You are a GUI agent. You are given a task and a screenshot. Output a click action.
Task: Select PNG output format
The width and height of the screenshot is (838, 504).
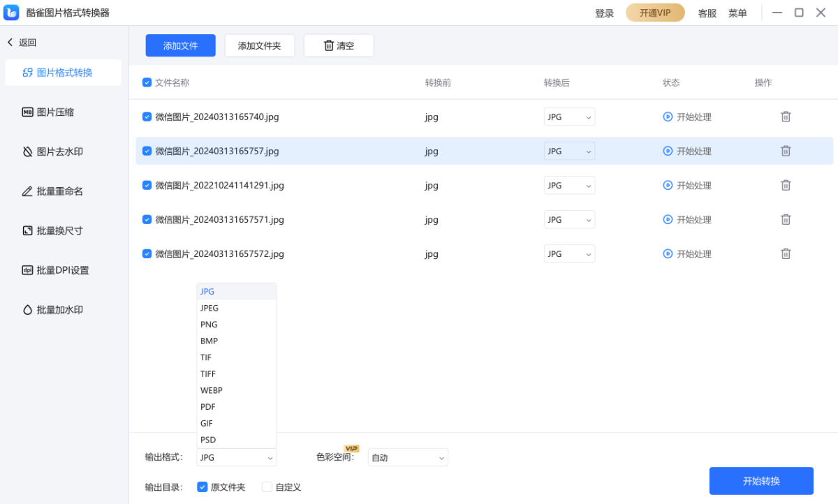237,325
